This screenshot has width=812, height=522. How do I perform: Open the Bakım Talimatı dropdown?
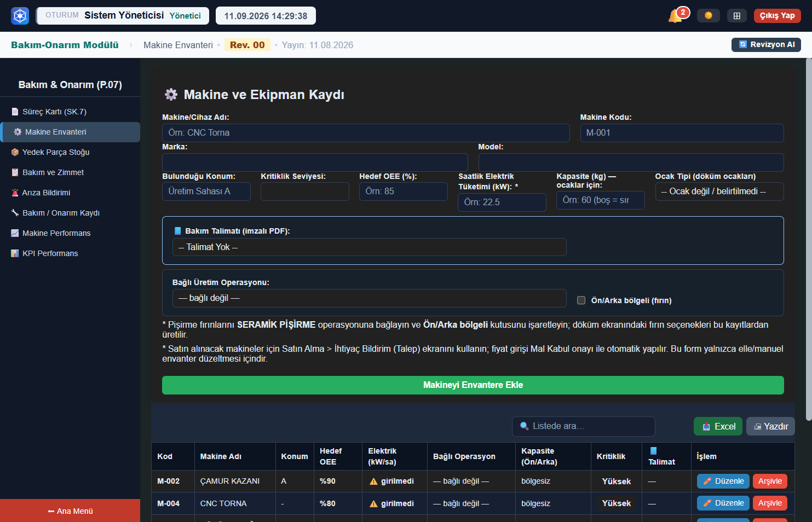click(370, 247)
